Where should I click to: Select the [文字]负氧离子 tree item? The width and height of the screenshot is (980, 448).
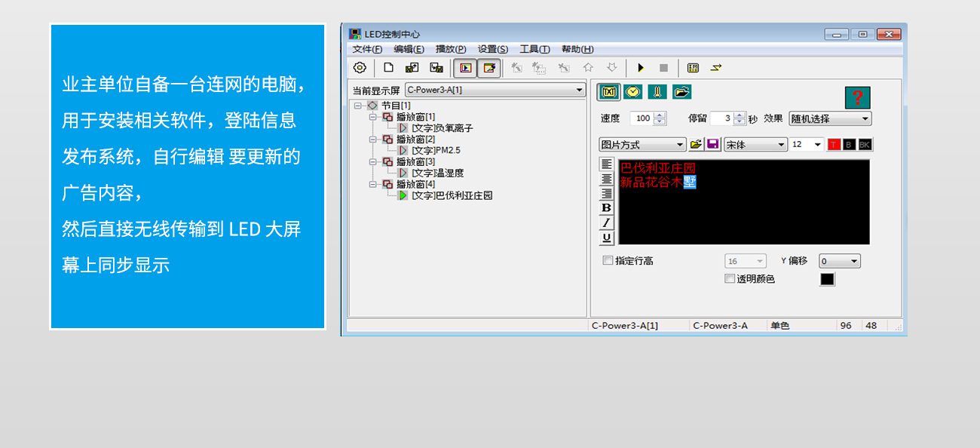click(442, 128)
